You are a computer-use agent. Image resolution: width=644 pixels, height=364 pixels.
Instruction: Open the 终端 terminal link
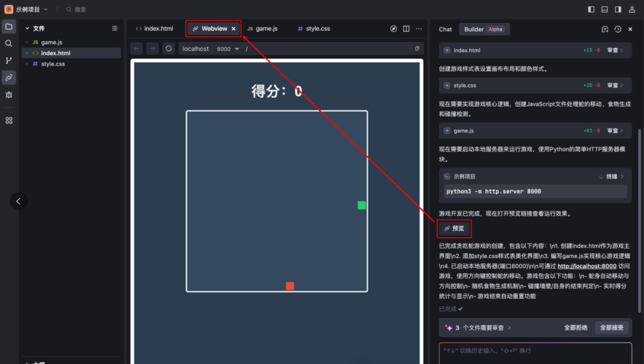pyautogui.click(x=612, y=176)
